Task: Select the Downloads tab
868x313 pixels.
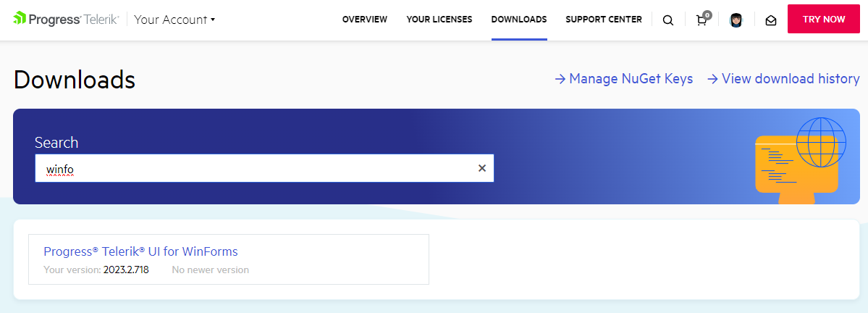Action: [x=518, y=20]
